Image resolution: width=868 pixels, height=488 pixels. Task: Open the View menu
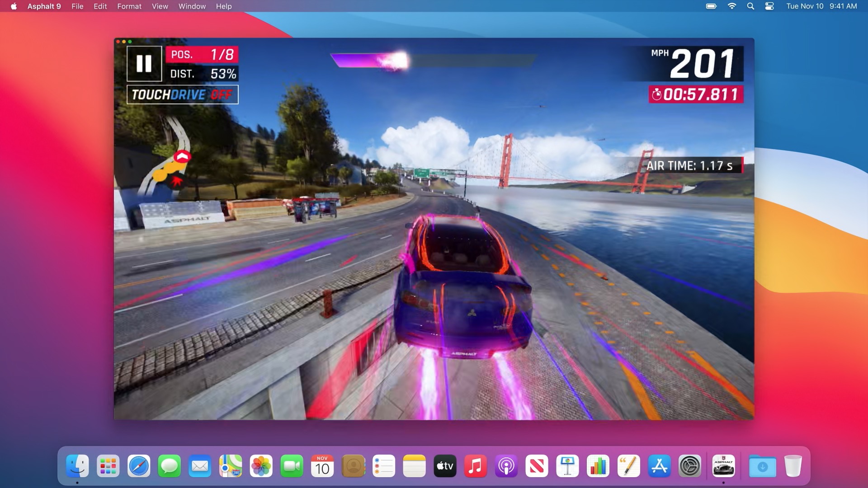(x=160, y=6)
